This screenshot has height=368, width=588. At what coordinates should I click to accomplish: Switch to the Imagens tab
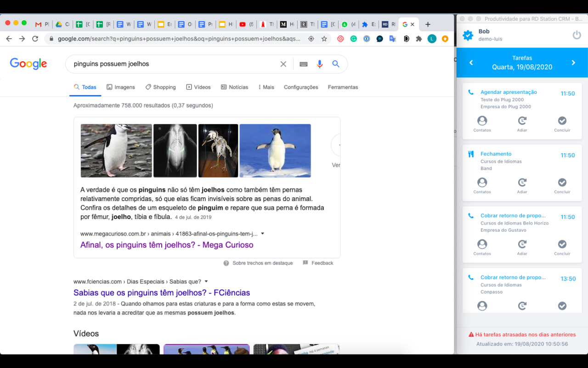pyautogui.click(x=121, y=87)
